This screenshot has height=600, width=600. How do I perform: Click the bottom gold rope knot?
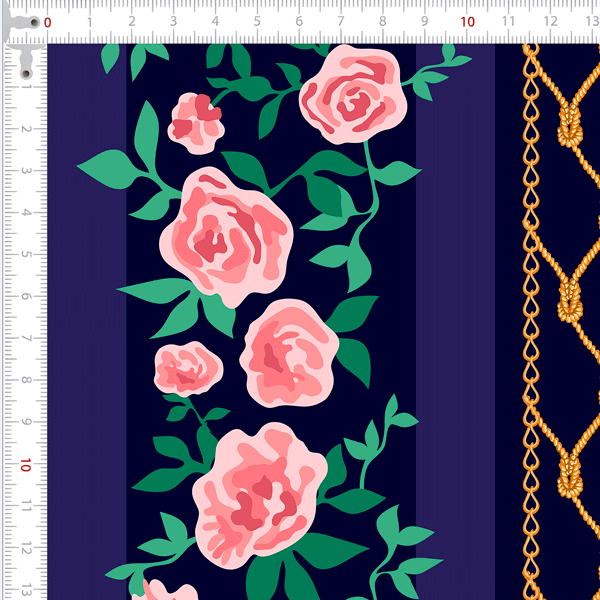coord(571,466)
